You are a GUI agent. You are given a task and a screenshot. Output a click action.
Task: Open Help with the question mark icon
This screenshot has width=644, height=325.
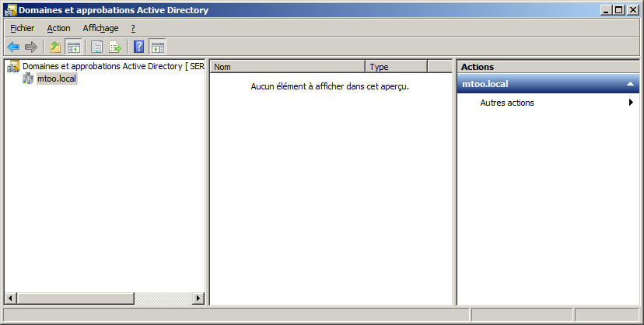pyautogui.click(x=139, y=47)
